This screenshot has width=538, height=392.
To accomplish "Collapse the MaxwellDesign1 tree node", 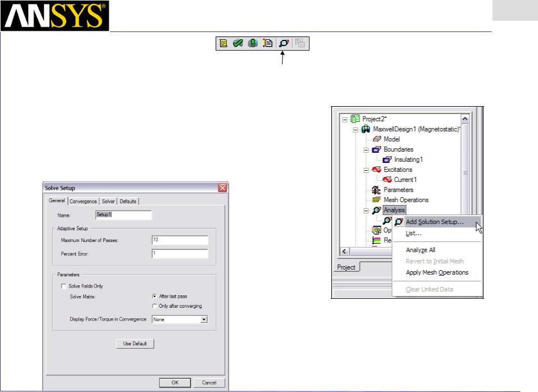I will click(355, 130).
